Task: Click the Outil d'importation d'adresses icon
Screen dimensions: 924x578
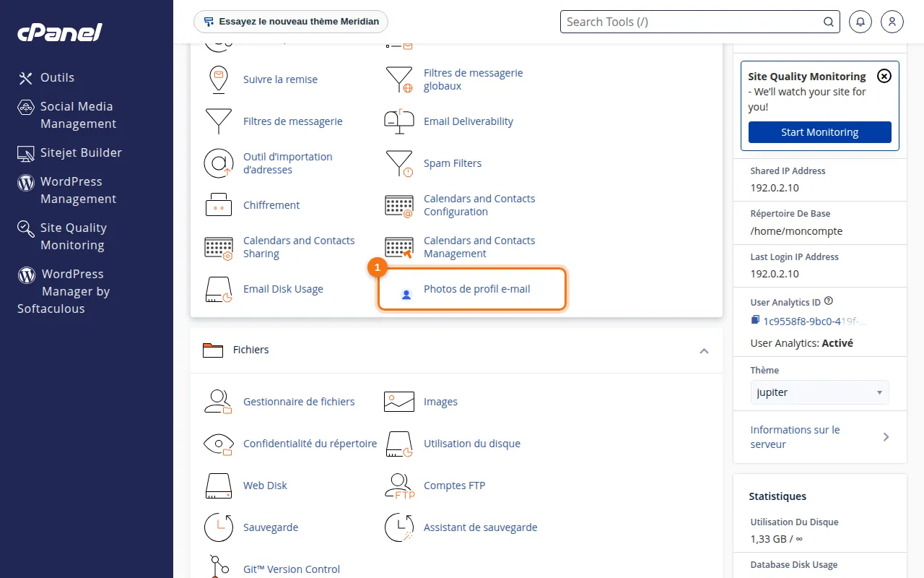Action: click(x=219, y=163)
